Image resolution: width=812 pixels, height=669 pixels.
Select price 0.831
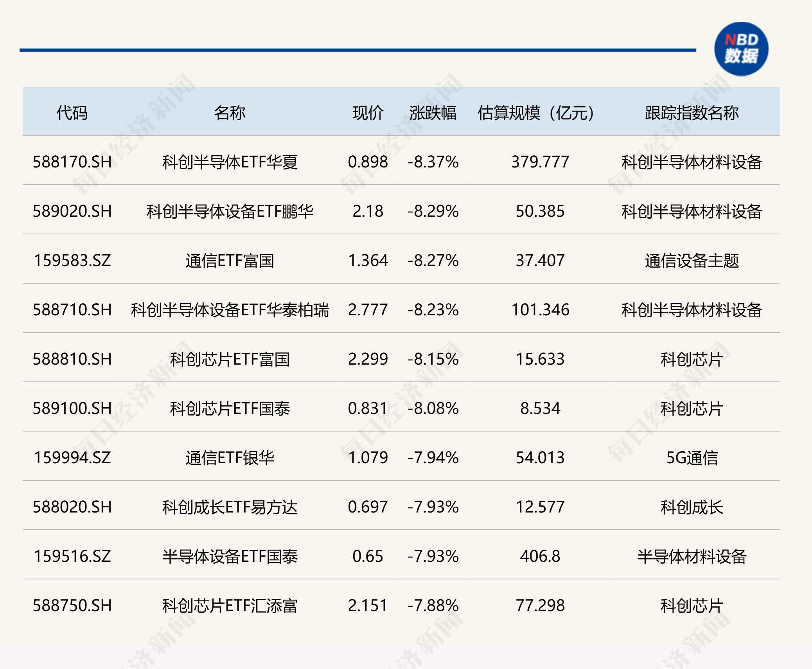click(x=368, y=408)
